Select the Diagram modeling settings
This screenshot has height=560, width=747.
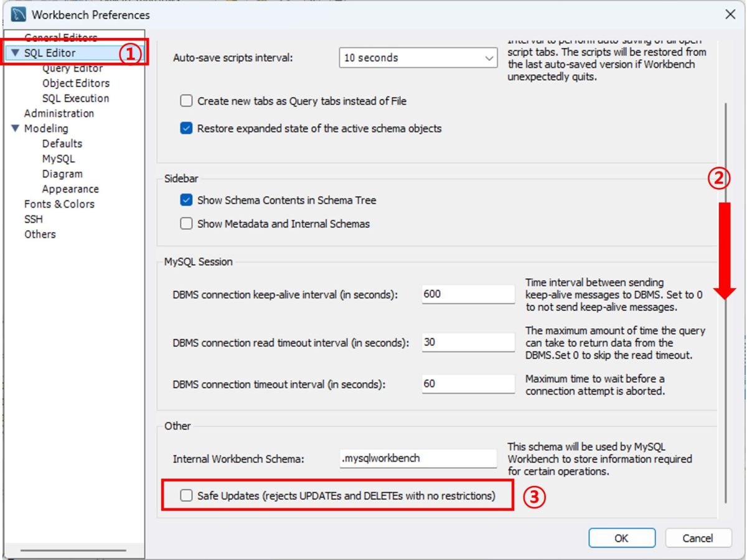coord(62,174)
